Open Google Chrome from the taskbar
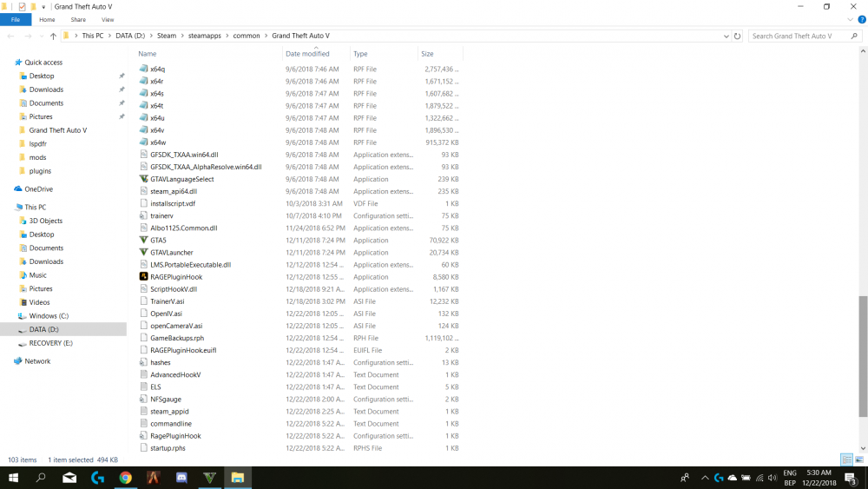This screenshot has height=489, width=868. pyautogui.click(x=126, y=478)
